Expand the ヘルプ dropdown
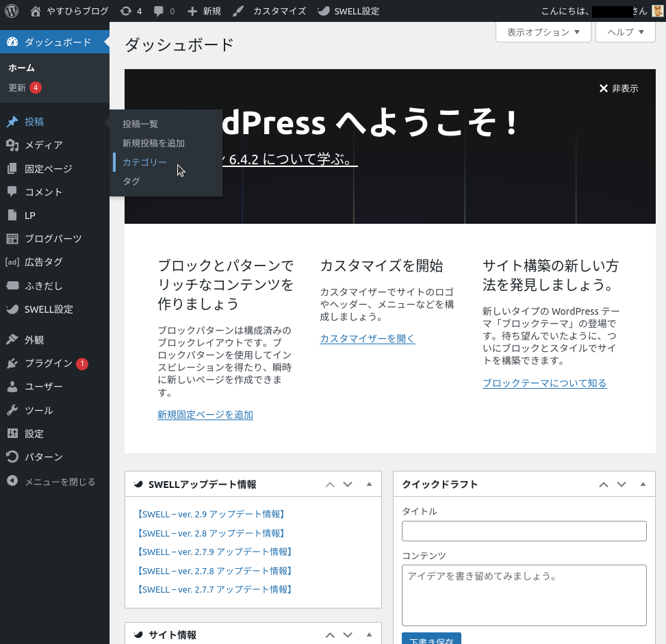 tap(625, 32)
